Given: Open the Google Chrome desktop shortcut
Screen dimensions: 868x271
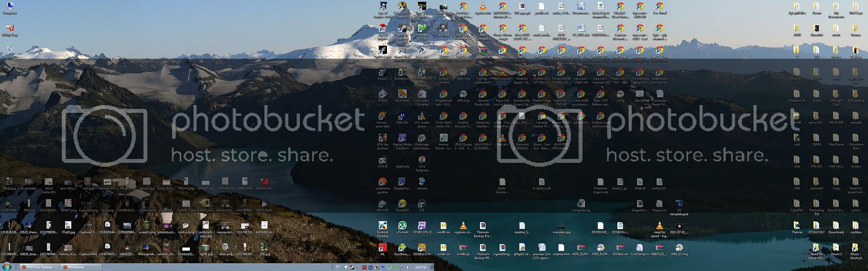Looking at the screenshot, I should (x=443, y=73).
